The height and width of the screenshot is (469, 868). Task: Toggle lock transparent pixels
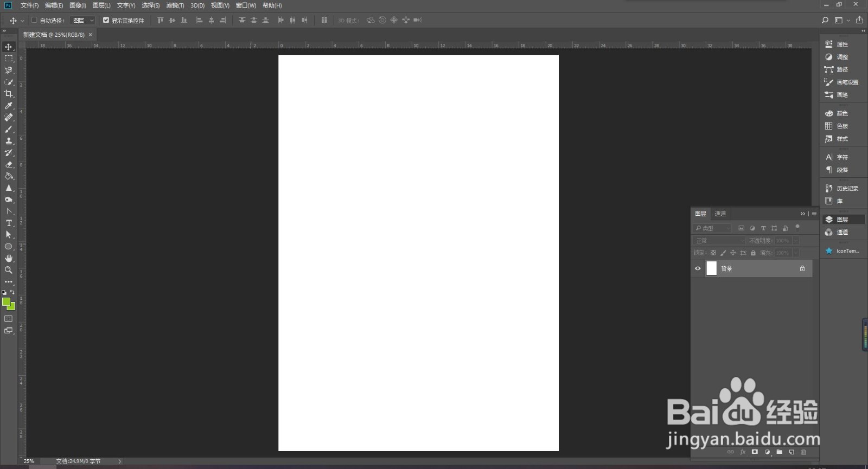click(713, 253)
